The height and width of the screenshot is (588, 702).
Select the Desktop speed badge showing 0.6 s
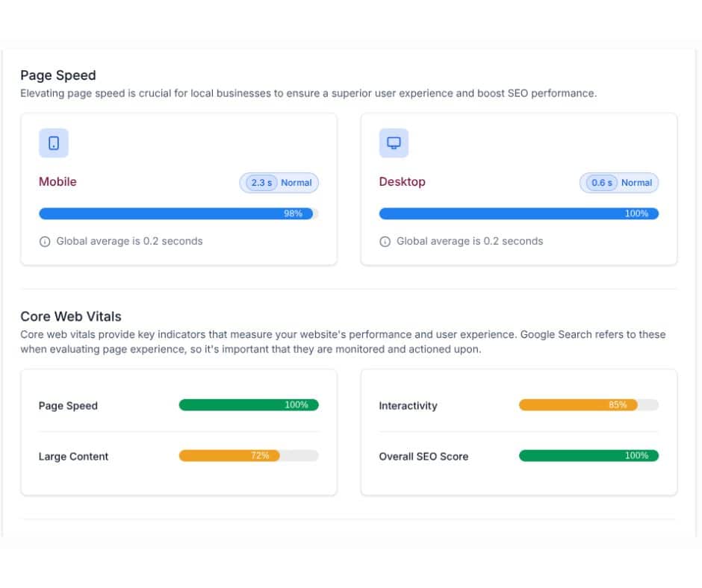click(x=599, y=182)
